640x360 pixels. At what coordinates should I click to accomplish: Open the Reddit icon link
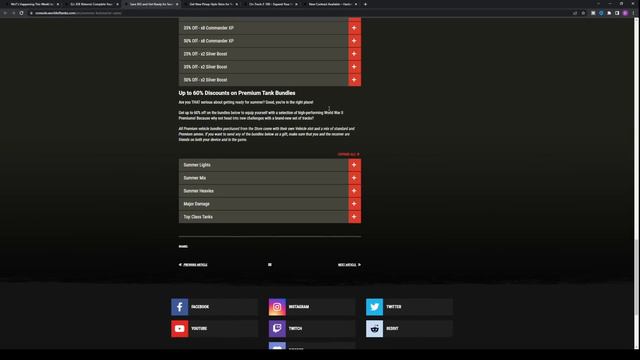point(374,329)
